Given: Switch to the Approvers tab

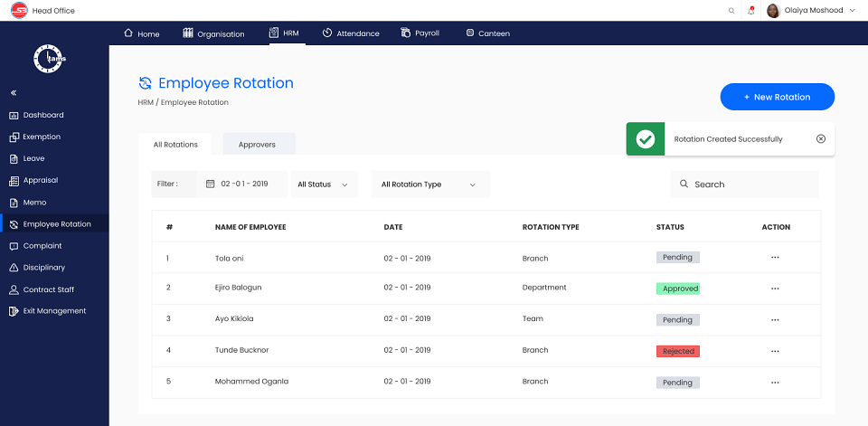Looking at the screenshot, I should 259,144.
